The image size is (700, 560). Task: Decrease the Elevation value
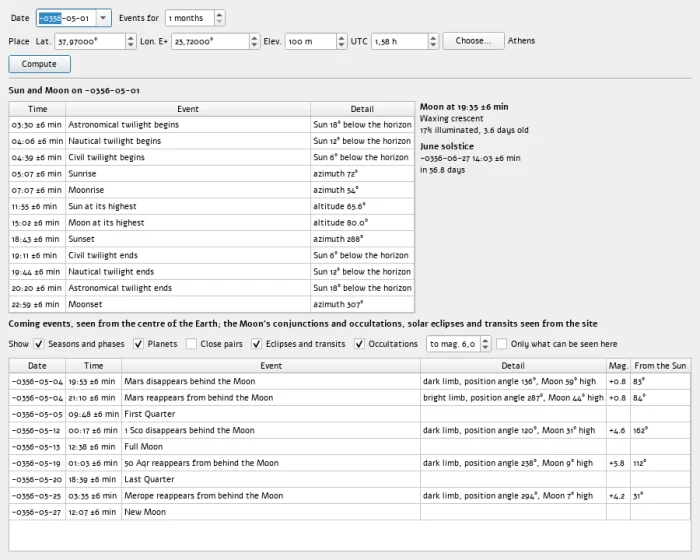pos(341,45)
